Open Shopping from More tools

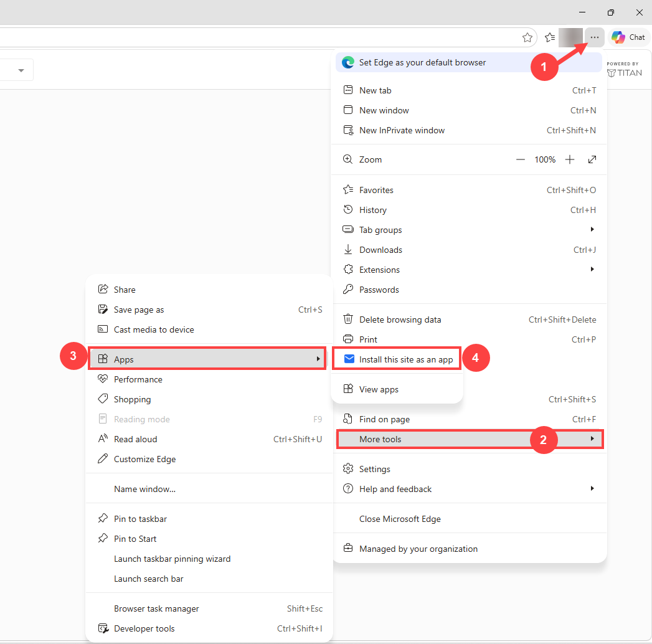pos(209,399)
